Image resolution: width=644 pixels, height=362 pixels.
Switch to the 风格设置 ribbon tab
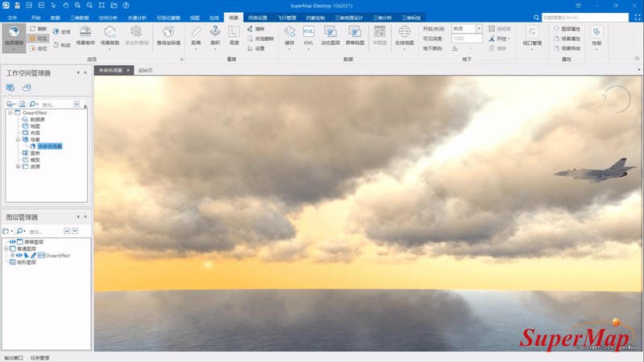(258, 18)
